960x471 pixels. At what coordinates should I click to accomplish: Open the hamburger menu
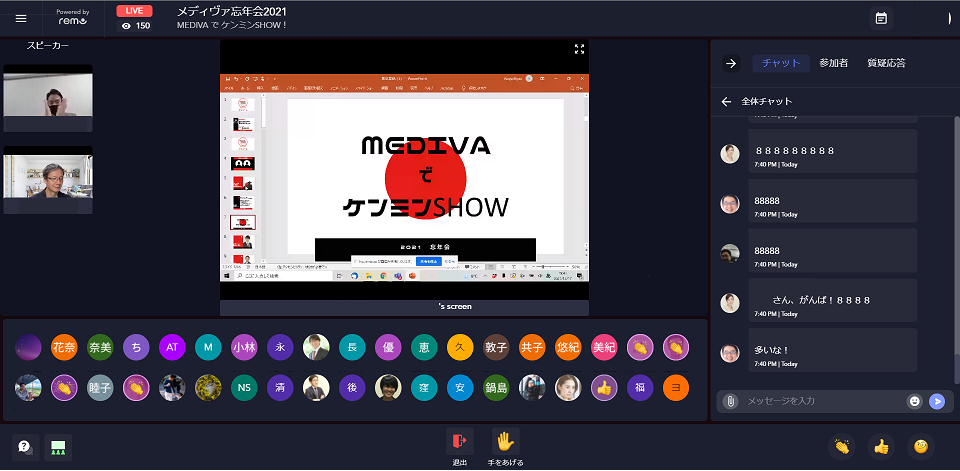pos(21,18)
